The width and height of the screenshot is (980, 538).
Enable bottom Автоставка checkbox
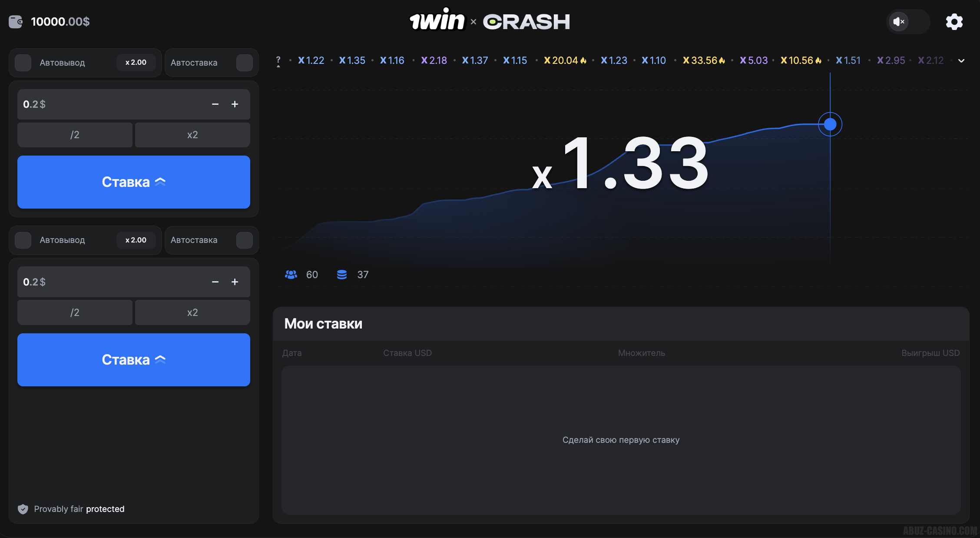tap(244, 240)
